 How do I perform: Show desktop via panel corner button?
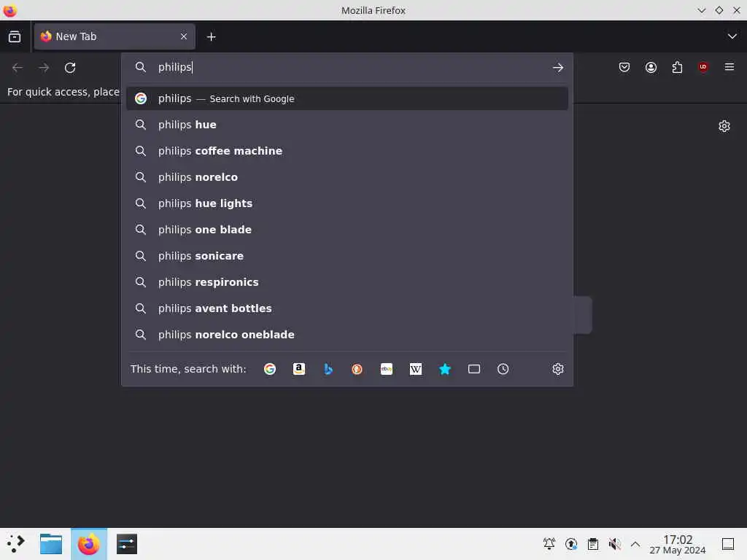728,544
